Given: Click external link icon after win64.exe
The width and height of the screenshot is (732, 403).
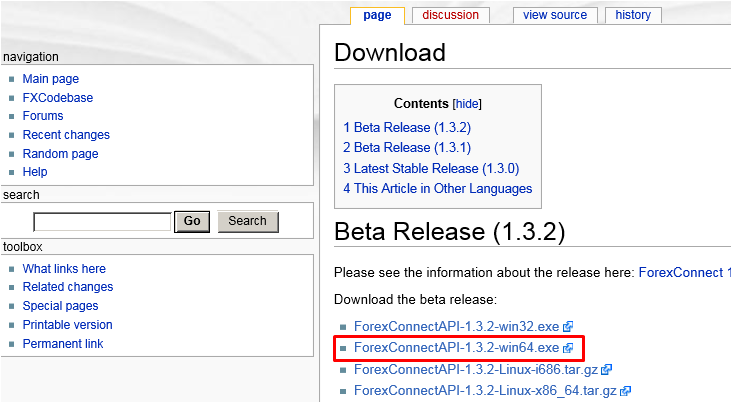Looking at the screenshot, I should tap(568, 348).
